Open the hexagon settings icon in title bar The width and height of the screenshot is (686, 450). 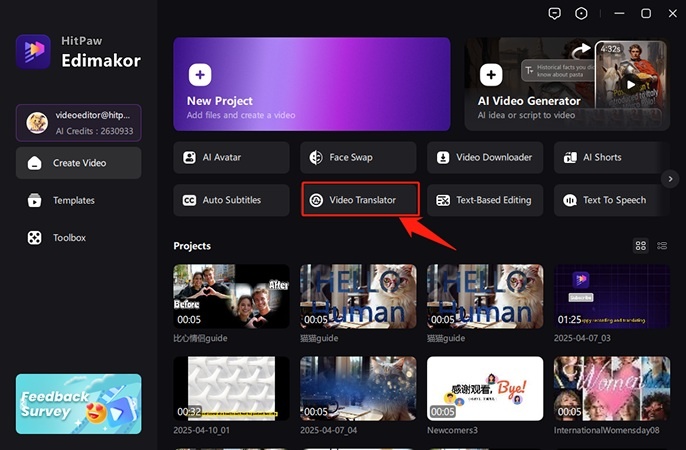click(x=581, y=14)
